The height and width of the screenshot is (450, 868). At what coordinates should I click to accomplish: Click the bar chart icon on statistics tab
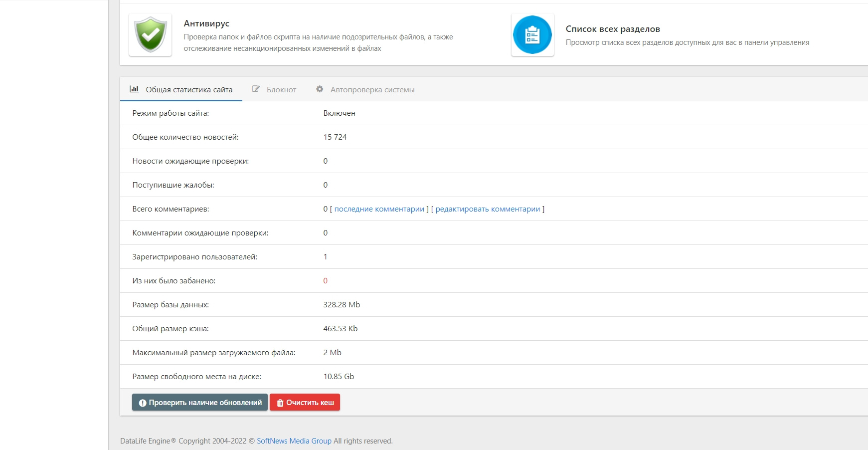[134, 89]
